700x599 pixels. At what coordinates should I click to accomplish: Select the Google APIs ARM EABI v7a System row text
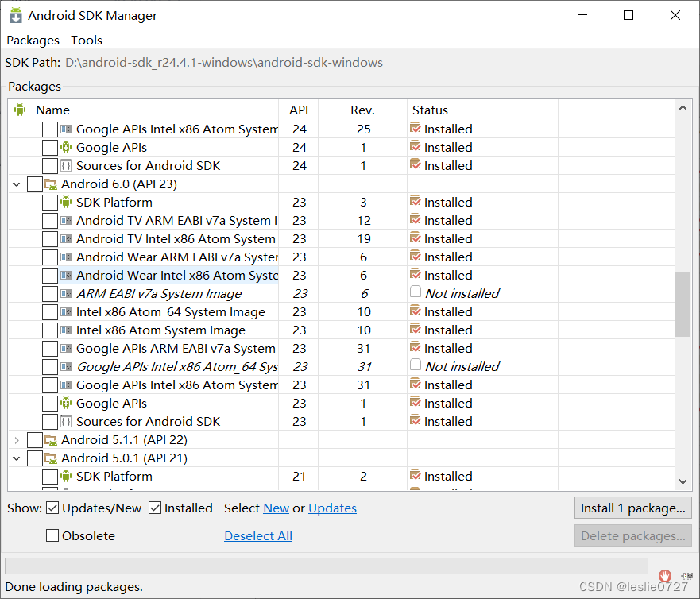click(x=176, y=348)
